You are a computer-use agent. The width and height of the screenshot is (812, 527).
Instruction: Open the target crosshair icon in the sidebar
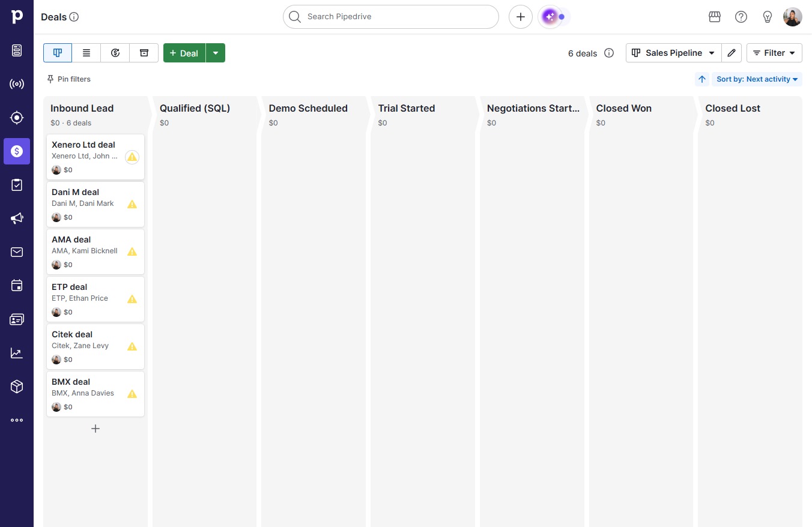[x=17, y=118]
